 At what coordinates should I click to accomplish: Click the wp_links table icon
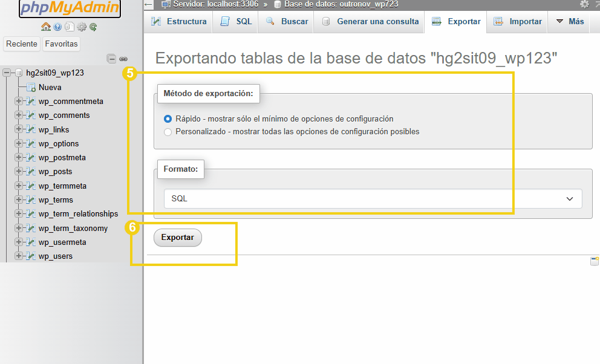tap(31, 129)
